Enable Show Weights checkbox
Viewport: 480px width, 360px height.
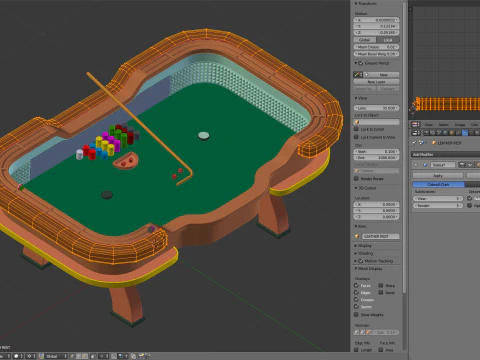coord(356,314)
